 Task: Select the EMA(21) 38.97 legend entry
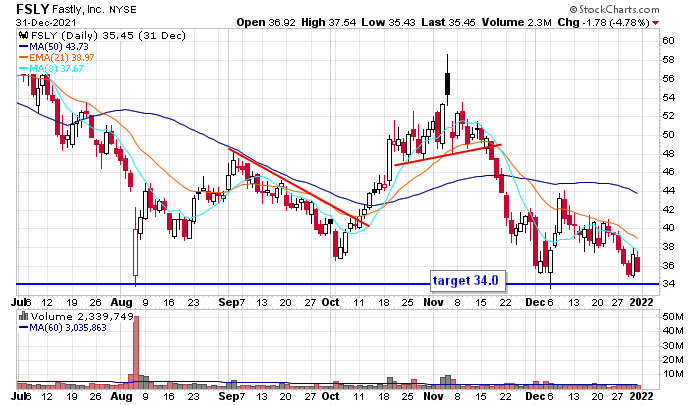pyautogui.click(x=57, y=58)
